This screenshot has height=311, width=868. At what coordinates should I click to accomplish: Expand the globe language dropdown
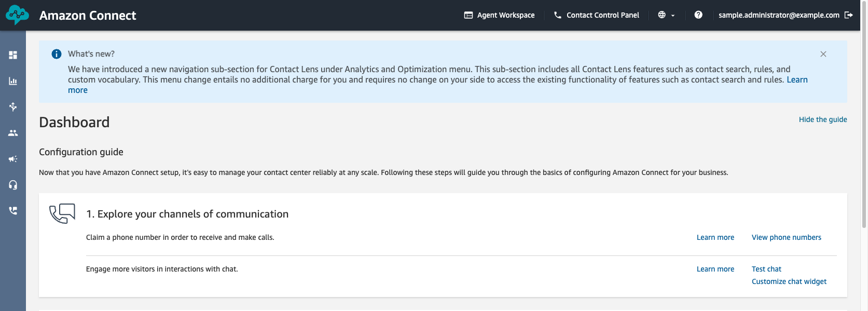[x=666, y=15]
